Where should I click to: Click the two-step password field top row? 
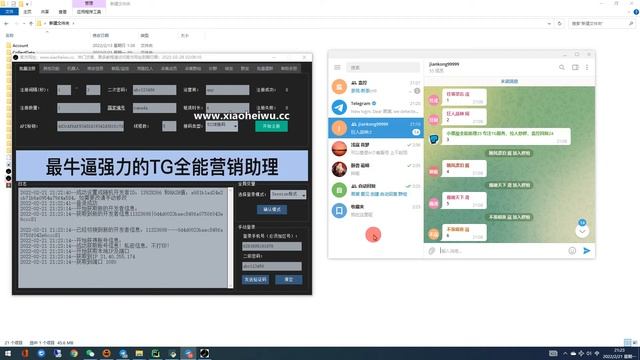(x=154, y=90)
